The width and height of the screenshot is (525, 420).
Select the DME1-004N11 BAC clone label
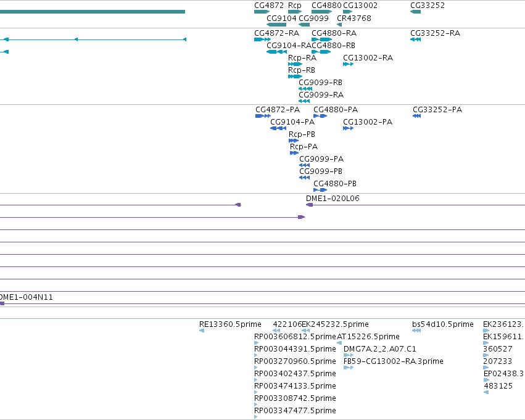[x=27, y=297]
